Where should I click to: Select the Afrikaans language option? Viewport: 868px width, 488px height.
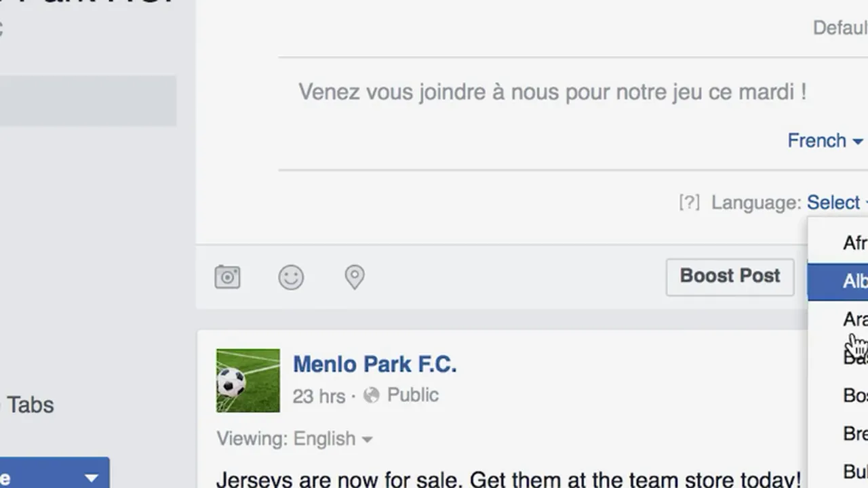[x=853, y=243]
